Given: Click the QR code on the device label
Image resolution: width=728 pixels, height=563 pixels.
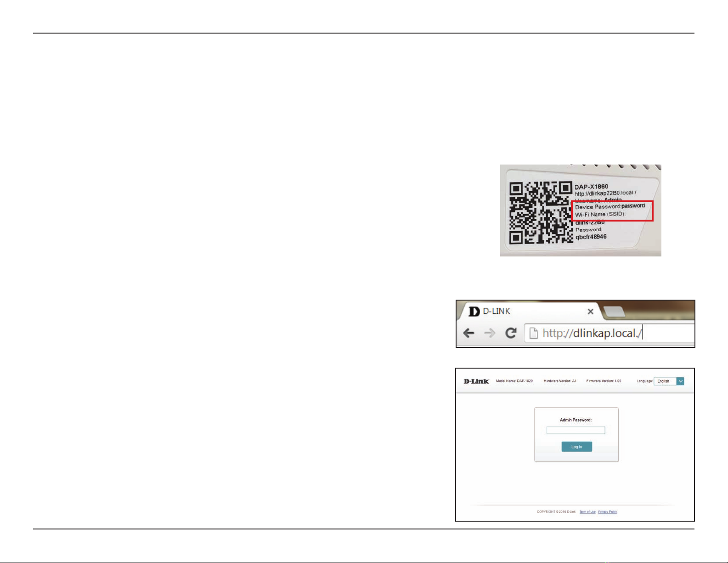Looking at the screenshot, I should 542,213.
